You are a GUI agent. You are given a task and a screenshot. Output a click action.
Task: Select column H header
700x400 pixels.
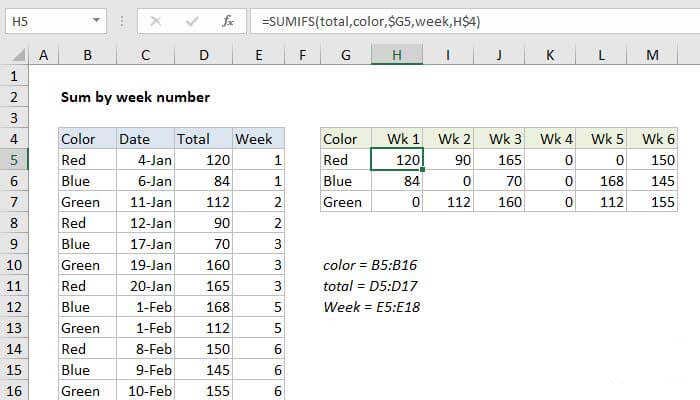click(397, 56)
